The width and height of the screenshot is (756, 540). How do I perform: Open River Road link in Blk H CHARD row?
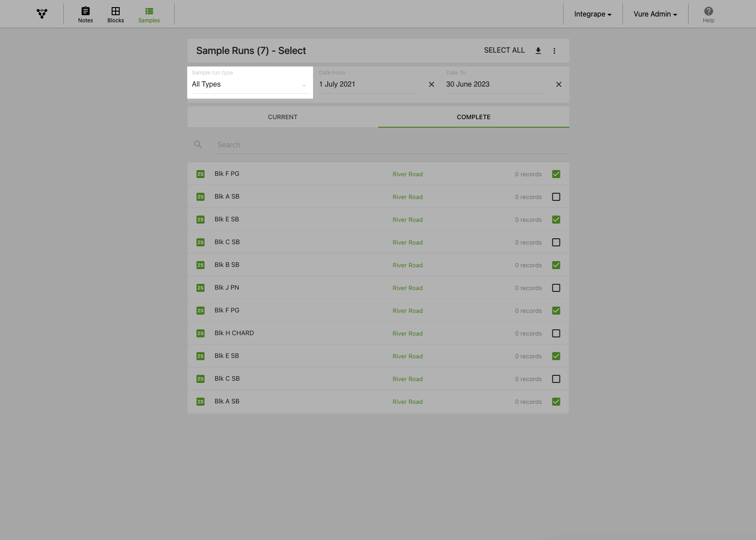tap(407, 333)
